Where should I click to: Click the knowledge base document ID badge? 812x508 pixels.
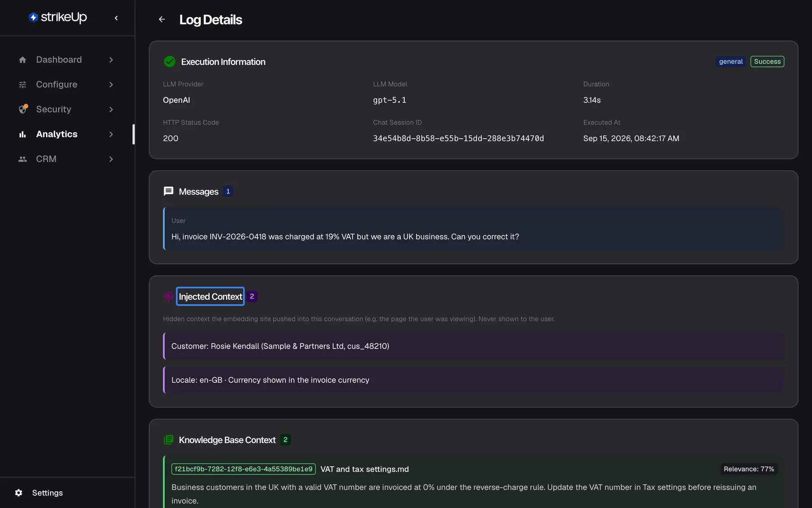coord(244,469)
